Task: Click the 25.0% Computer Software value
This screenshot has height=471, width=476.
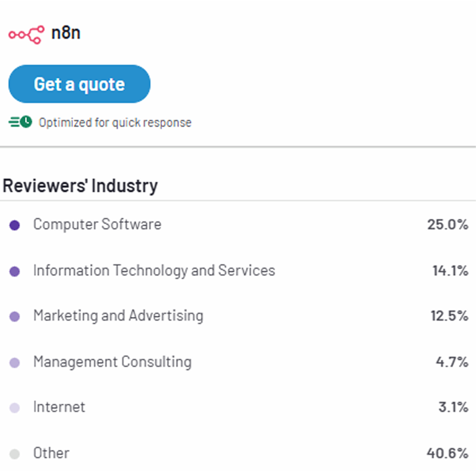Action: tap(448, 224)
